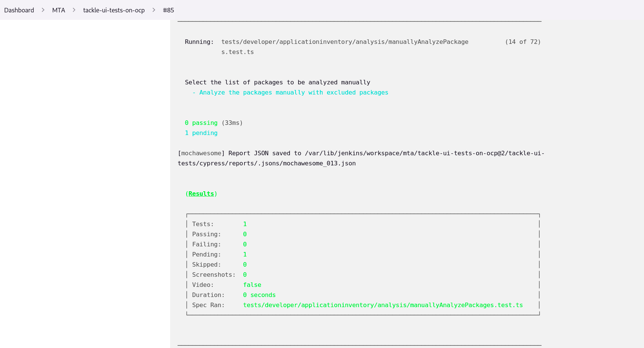Click the running spec file path
Image resolution: width=644 pixels, height=348 pixels.
point(344,42)
